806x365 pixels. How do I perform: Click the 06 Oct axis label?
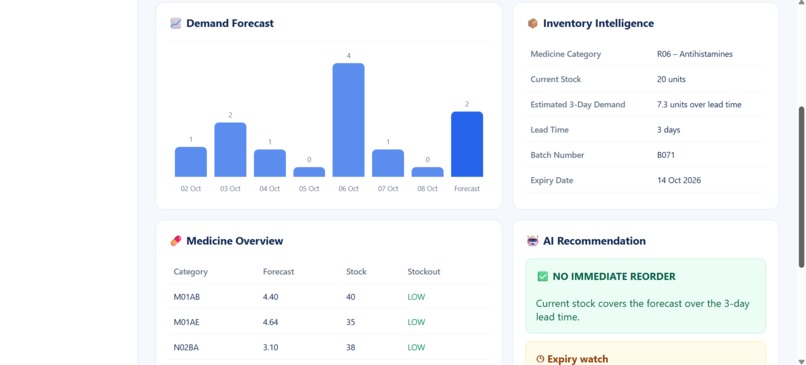pos(349,189)
